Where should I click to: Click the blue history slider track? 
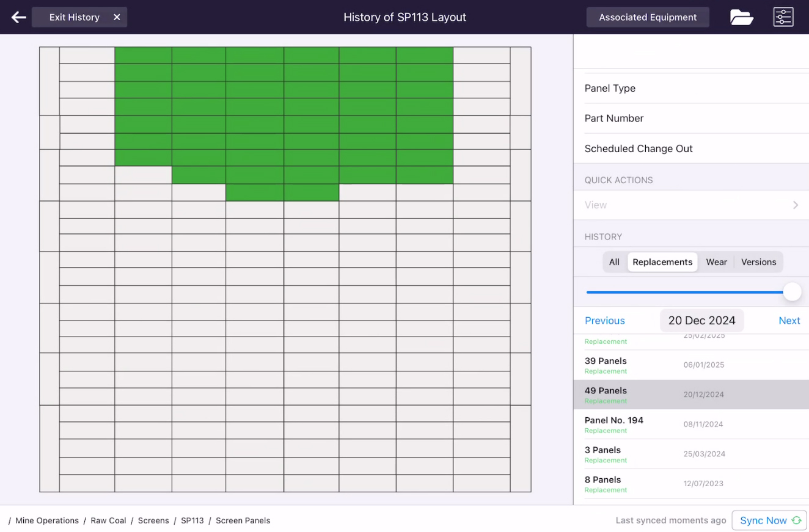tap(684, 292)
